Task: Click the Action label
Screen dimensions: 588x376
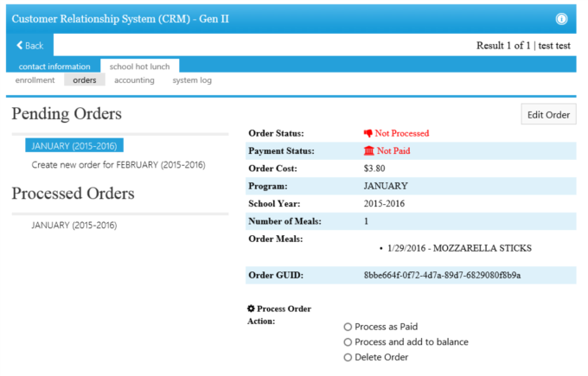Action: 261,322
